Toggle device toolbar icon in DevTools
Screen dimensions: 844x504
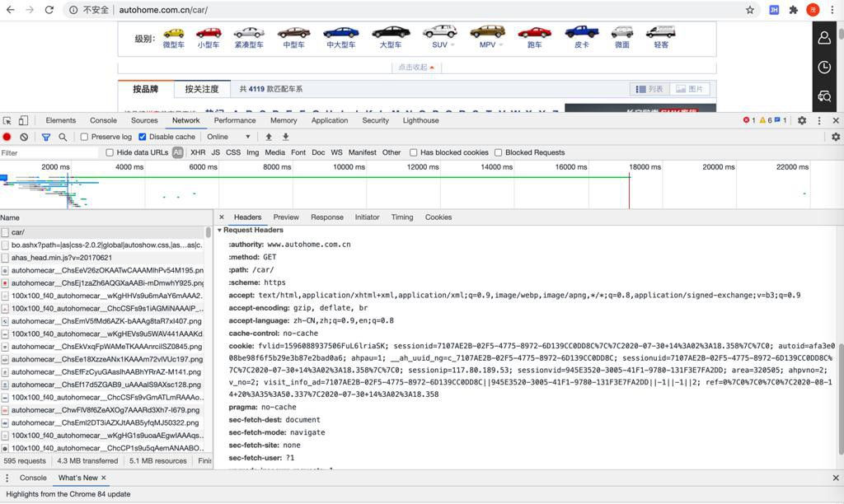click(23, 120)
